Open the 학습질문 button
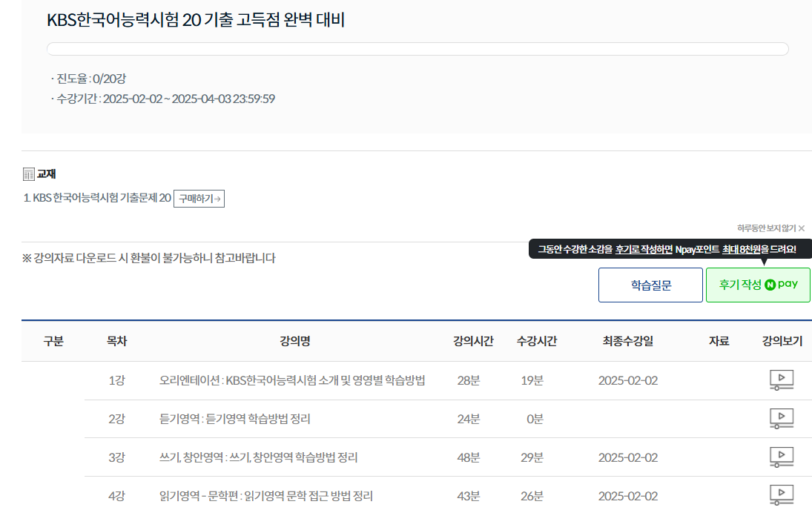Viewport: 812px width, 510px height. pyautogui.click(x=650, y=285)
